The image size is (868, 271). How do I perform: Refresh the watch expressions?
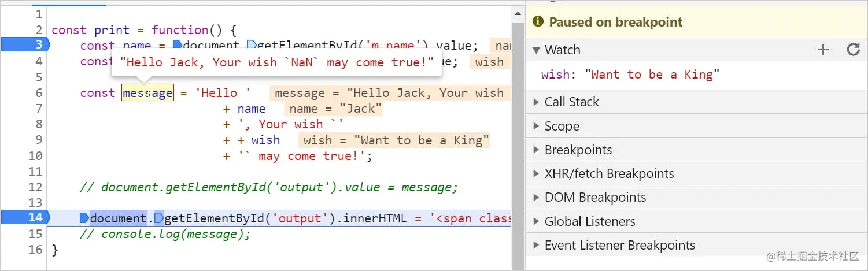pos(854,50)
